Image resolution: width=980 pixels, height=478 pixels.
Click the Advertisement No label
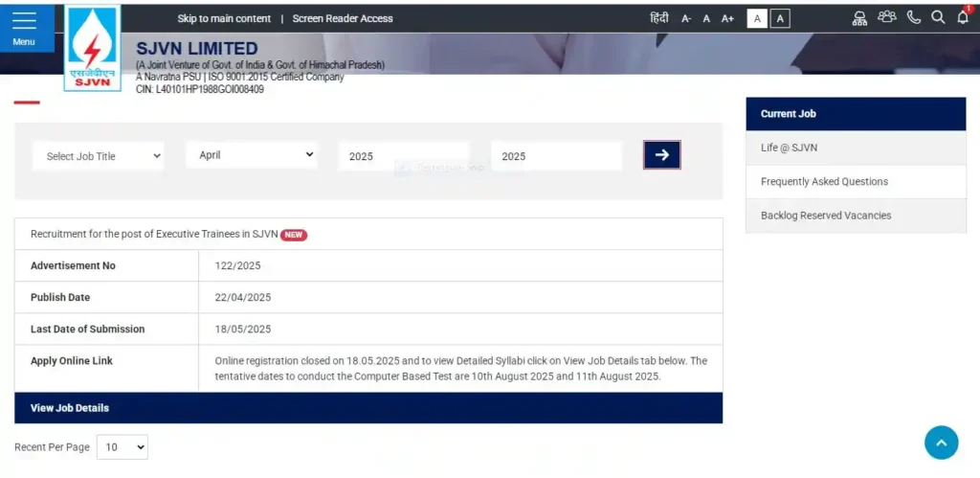click(x=73, y=266)
